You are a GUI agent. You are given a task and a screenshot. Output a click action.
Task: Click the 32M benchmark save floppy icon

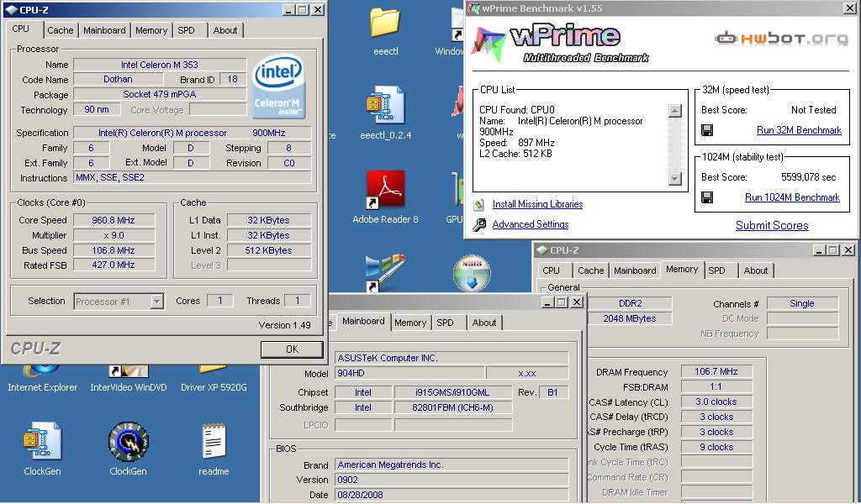[707, 130]
